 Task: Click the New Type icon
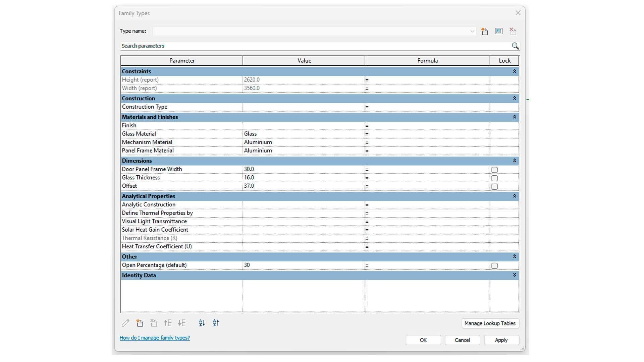click(484, 32)
